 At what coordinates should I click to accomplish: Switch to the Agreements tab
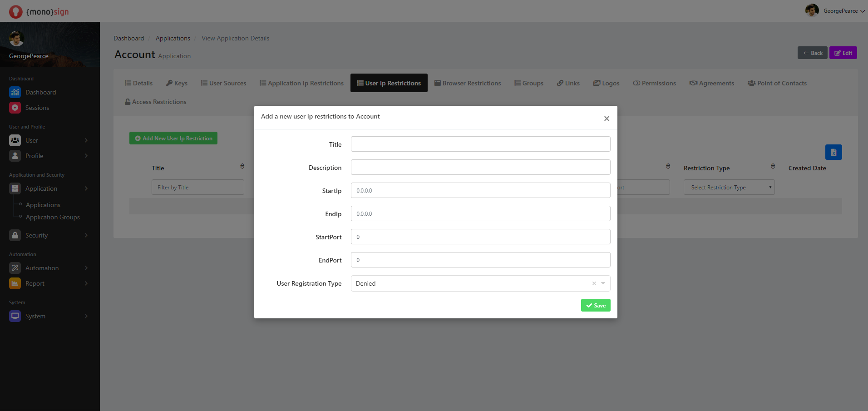click(x=712, y=83)
